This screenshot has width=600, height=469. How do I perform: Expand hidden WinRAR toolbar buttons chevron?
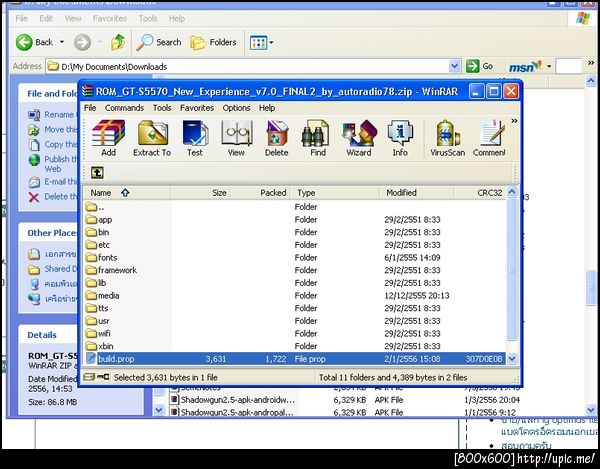pyautogui.click(x=514, y=121)
